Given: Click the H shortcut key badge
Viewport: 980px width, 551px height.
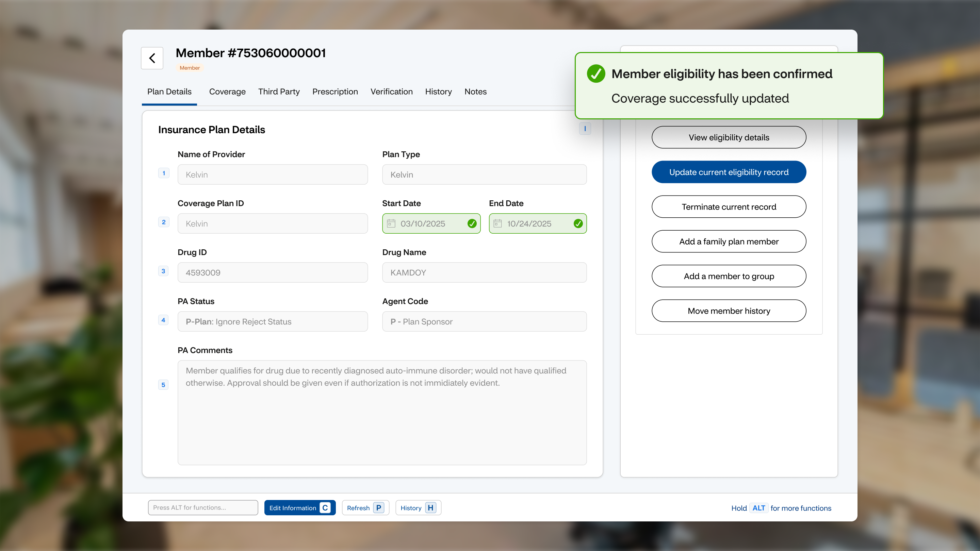Looking at the screenshot, I should click(x=431, y=508).
